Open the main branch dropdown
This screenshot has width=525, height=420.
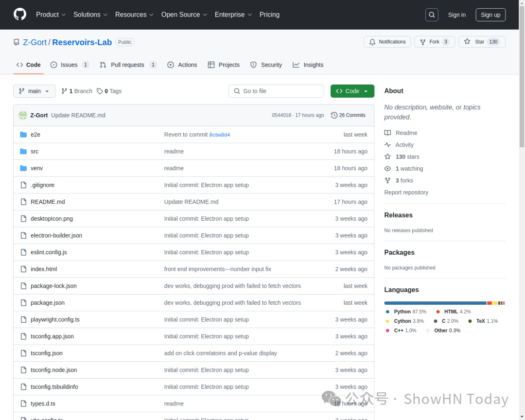coord(35,91)
